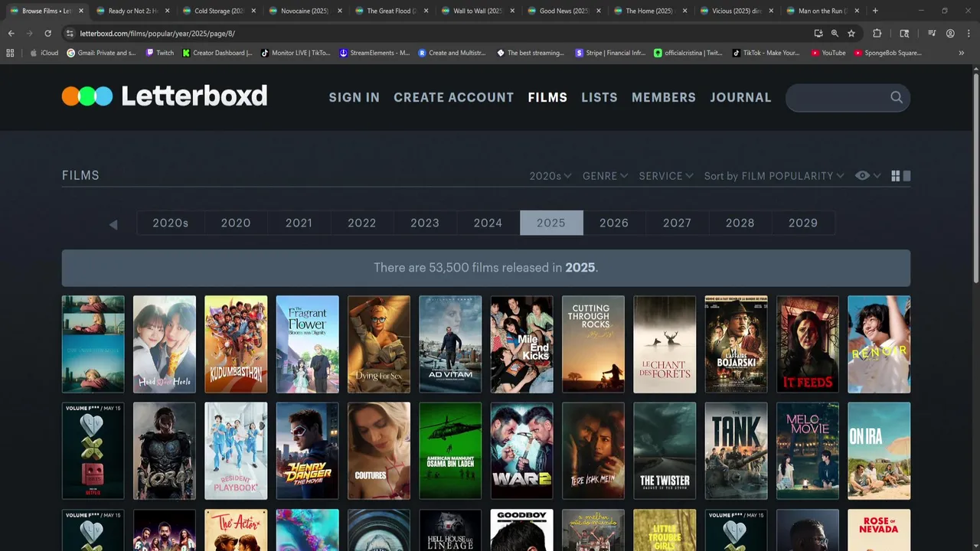Open the StreamElements bookmark
Image resolution: width=980 pixels, height=551 pixels.
coord(375,53)
